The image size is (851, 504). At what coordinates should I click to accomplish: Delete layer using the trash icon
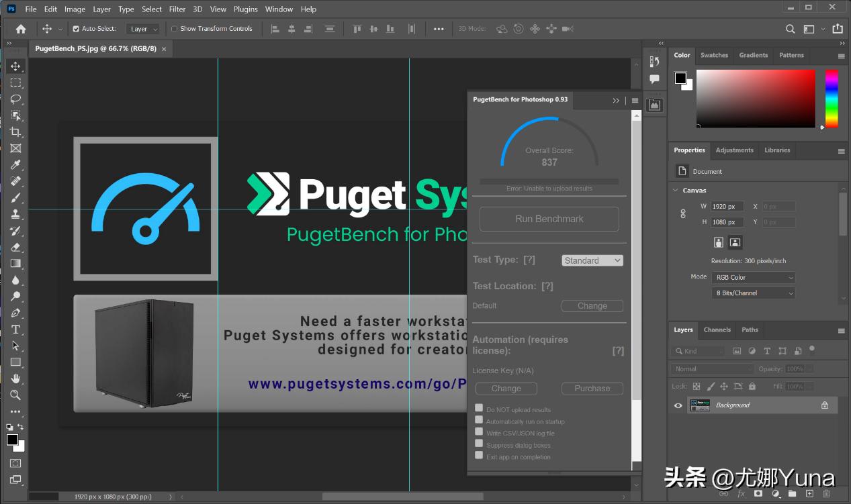826,494
